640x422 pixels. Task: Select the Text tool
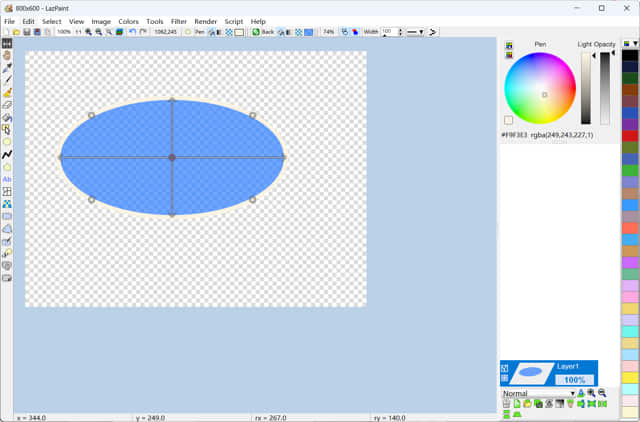(7, 179)
